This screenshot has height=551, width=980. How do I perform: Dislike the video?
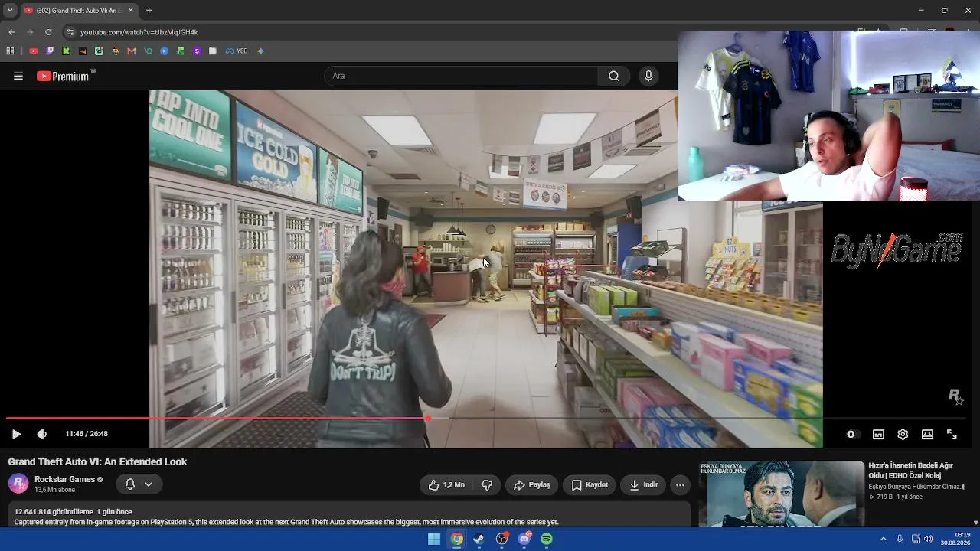(x=487, y=484)
